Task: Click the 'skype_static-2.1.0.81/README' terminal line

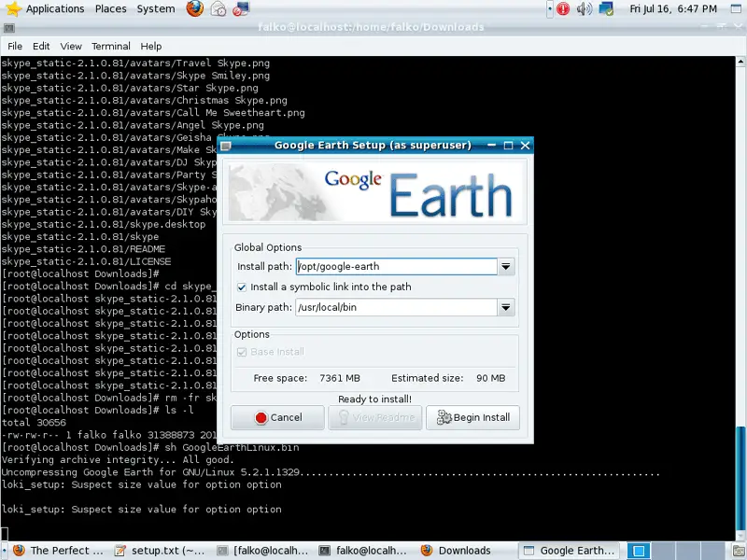Action: coord(83,249)
